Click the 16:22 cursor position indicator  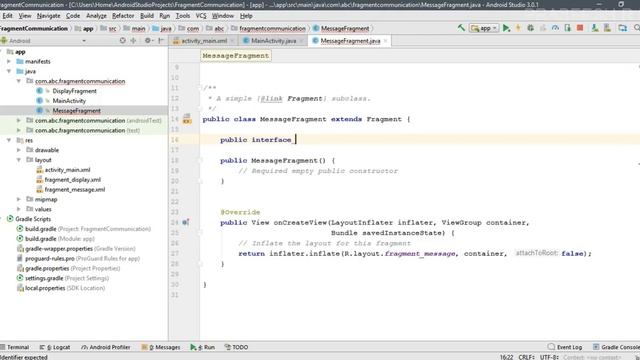tap(506, 357)
